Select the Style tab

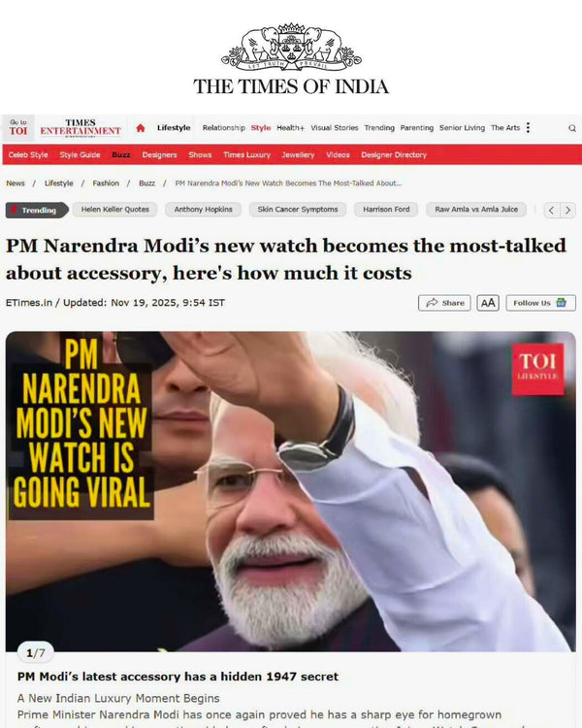click(261, 128)
